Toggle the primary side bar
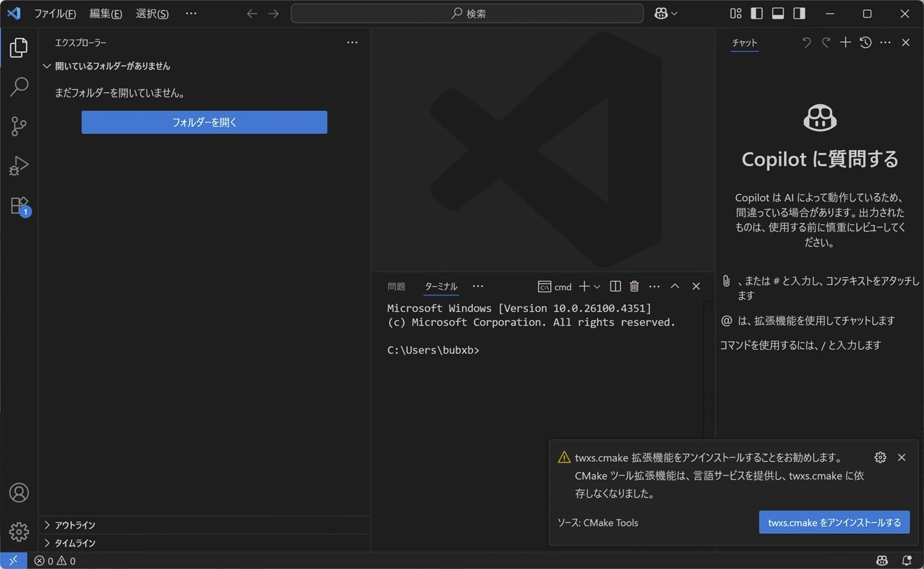Screen dimensions: 924x569 click(757, 14)
